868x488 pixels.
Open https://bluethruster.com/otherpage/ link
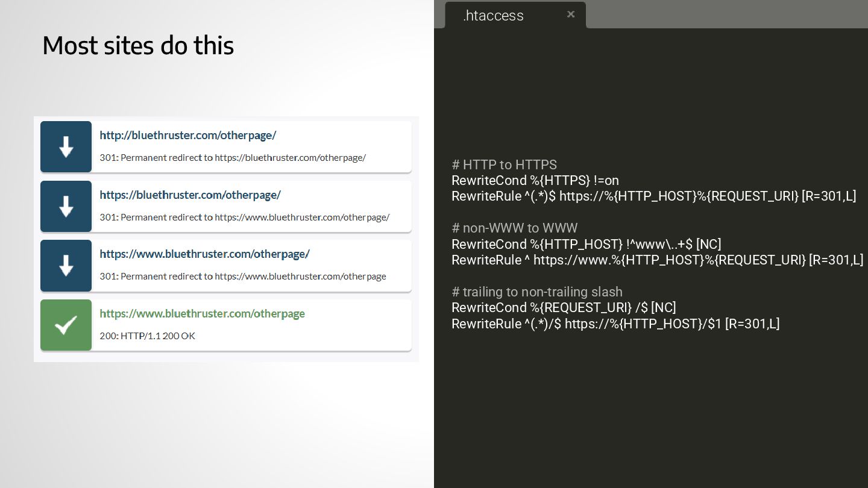(190, 195)
